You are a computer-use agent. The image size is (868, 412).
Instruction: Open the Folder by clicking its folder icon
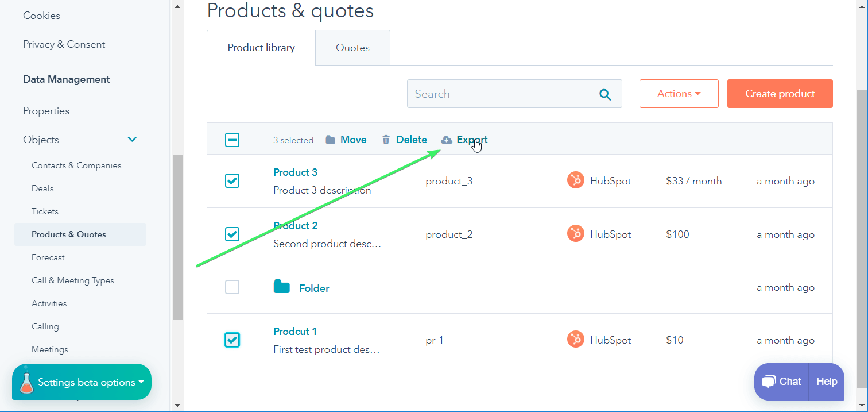282,287
